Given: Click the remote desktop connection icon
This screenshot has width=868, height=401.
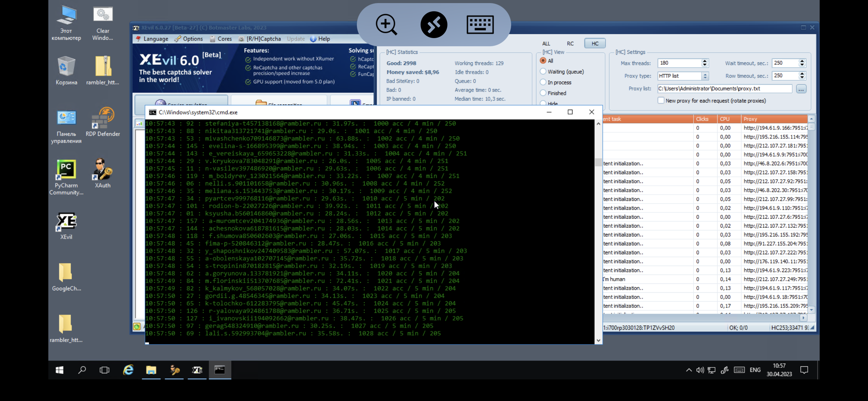Looking at the screenshot, I should coord(434,25).
